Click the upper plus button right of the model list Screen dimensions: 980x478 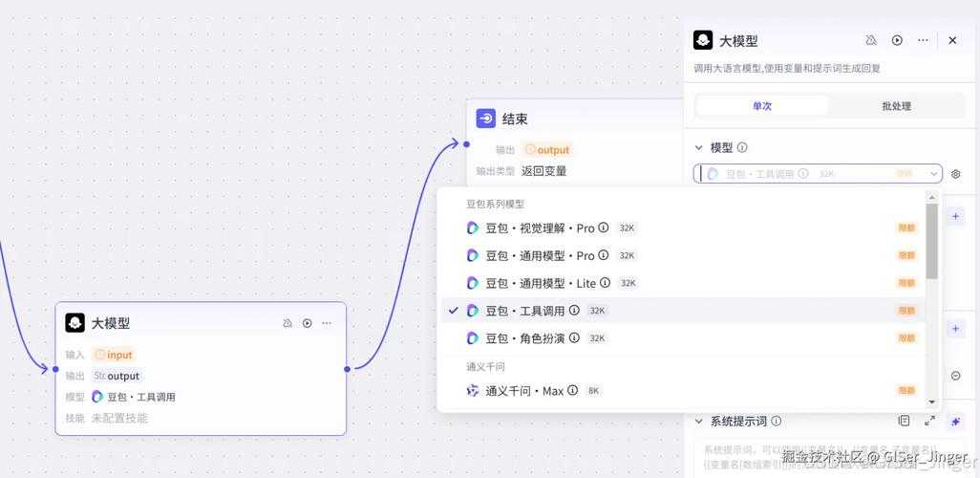(x=955, y=216)
